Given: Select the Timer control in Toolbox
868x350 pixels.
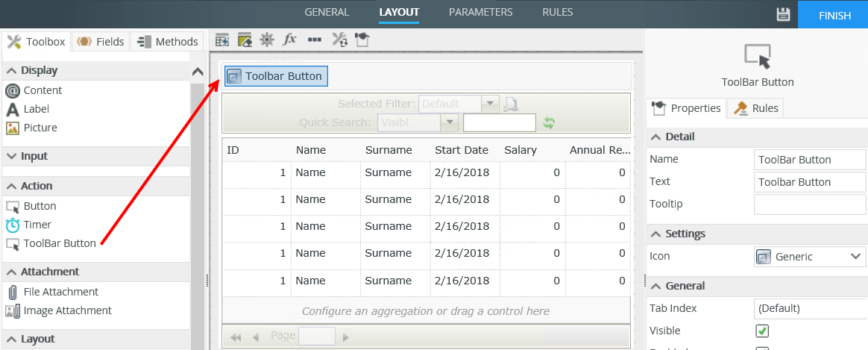Looking at the screenshot, I should [x=37, y=225].
